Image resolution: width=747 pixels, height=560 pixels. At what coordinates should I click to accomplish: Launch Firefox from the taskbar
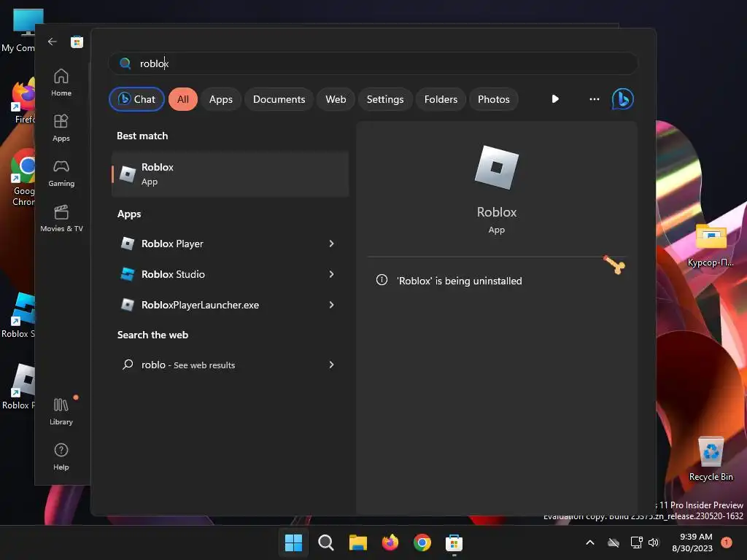pos(390,542)
